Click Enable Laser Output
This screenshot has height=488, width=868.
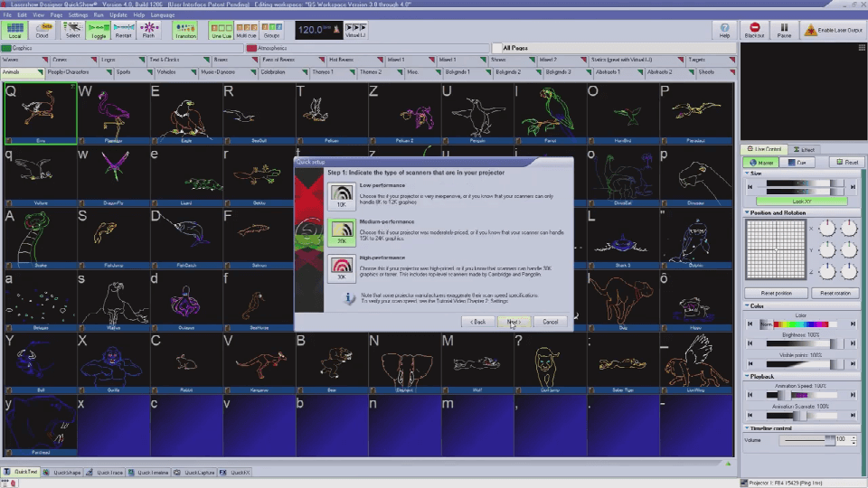coord(833,31)
